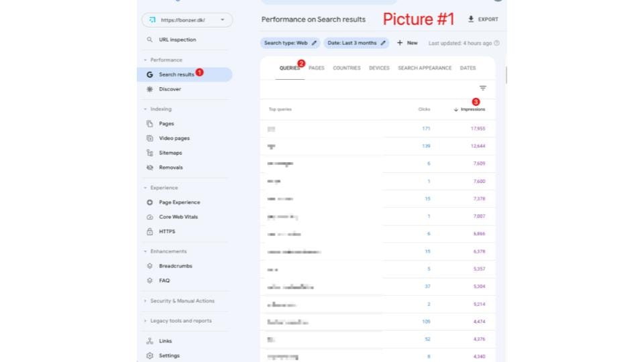
Task: Collapse the Performance section
Action: 146,60
